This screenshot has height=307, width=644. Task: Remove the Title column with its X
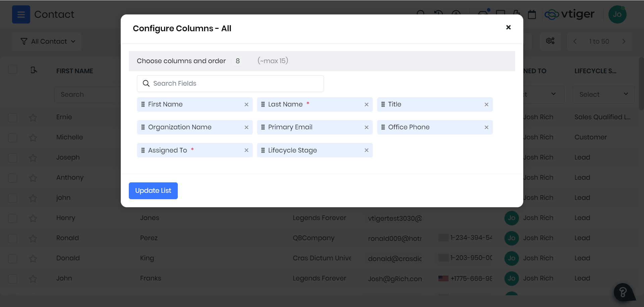tap(486, 104)
